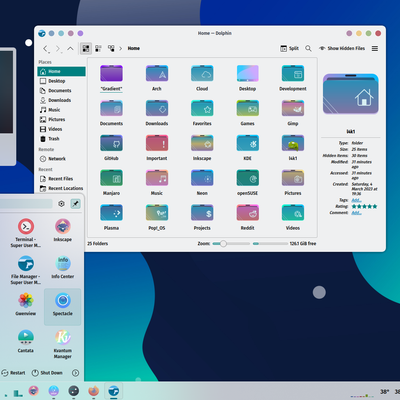Screen dimensions: 400x400
Task: Open Firefox from the taskbar
Action: click(x=94, y=391)
